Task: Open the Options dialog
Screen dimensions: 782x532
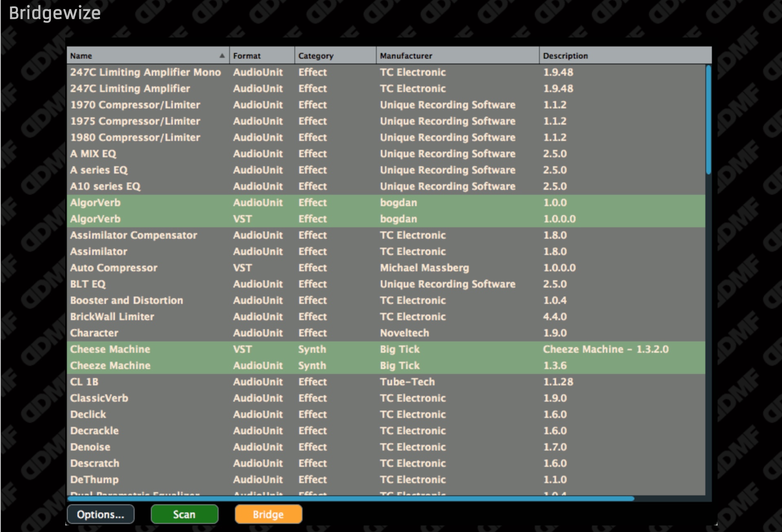Action: point(100,514)
